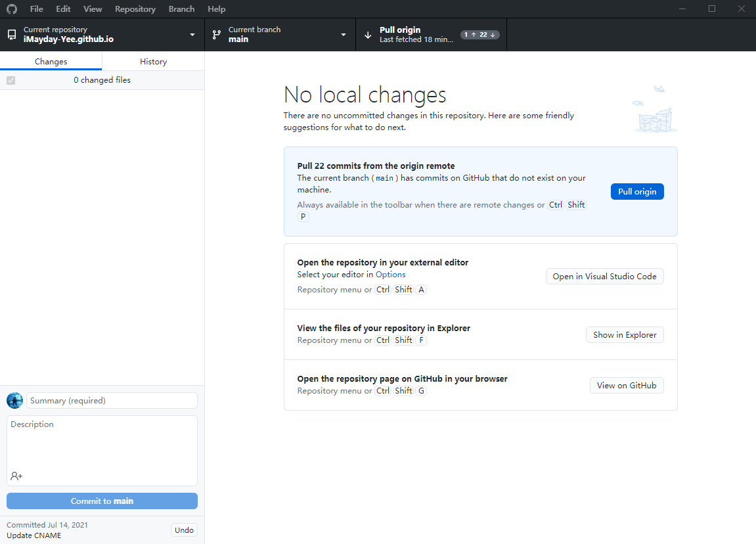This screenshot has width=756, height=544.
Task: Close the GitHub Desktop window
Action: pos(742,9)
